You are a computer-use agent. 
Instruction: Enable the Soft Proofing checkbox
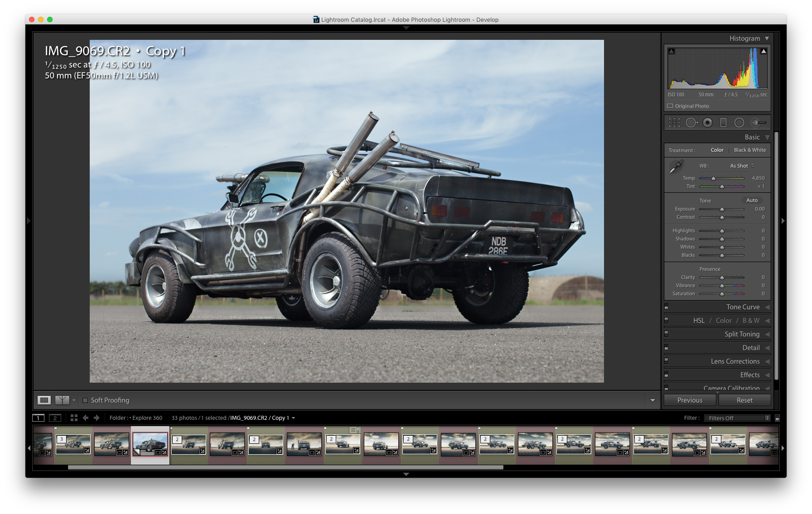85,400
